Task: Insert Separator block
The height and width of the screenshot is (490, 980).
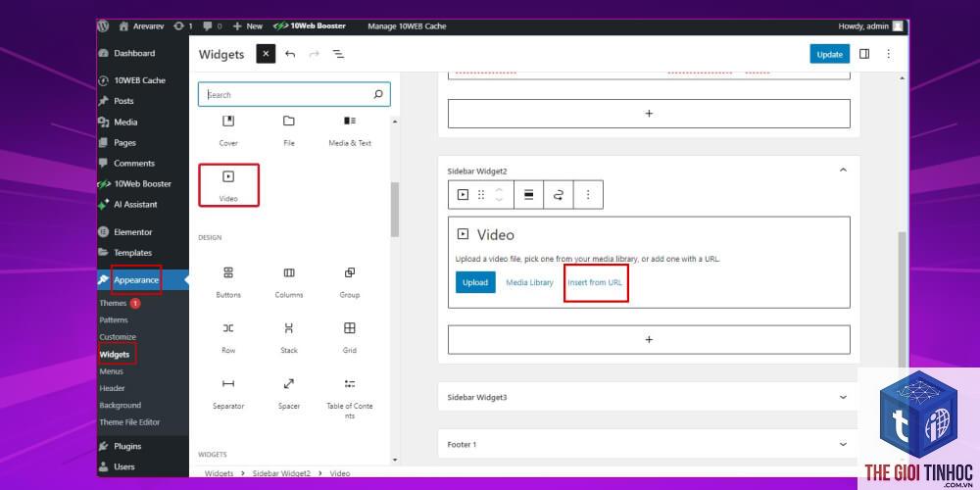Action: (x=228, y=393)
